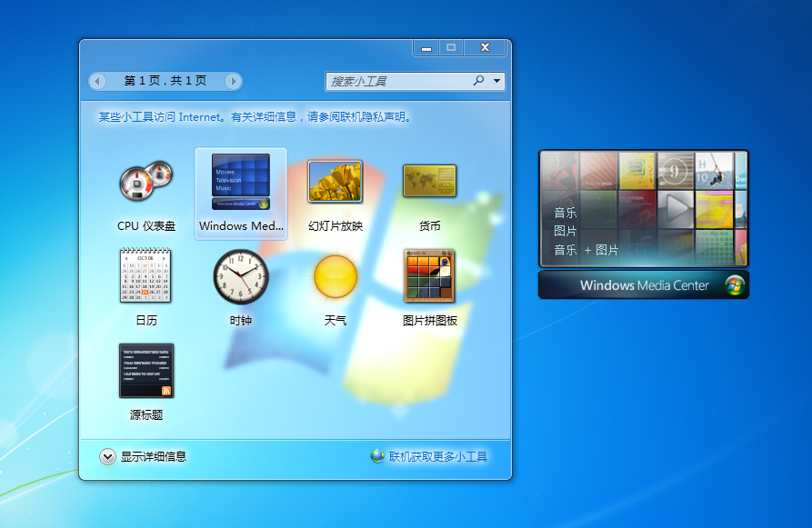
Task: Open the 源标题 gadget
Action: [145, 371]
